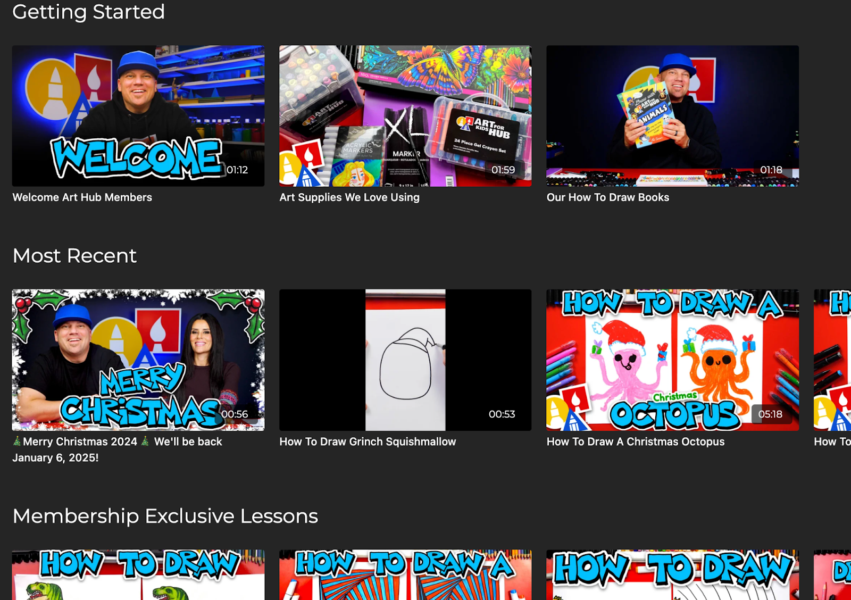Open the Merry Christmas video thumbnail
The image size is (851, 600).
click(138, 359)
